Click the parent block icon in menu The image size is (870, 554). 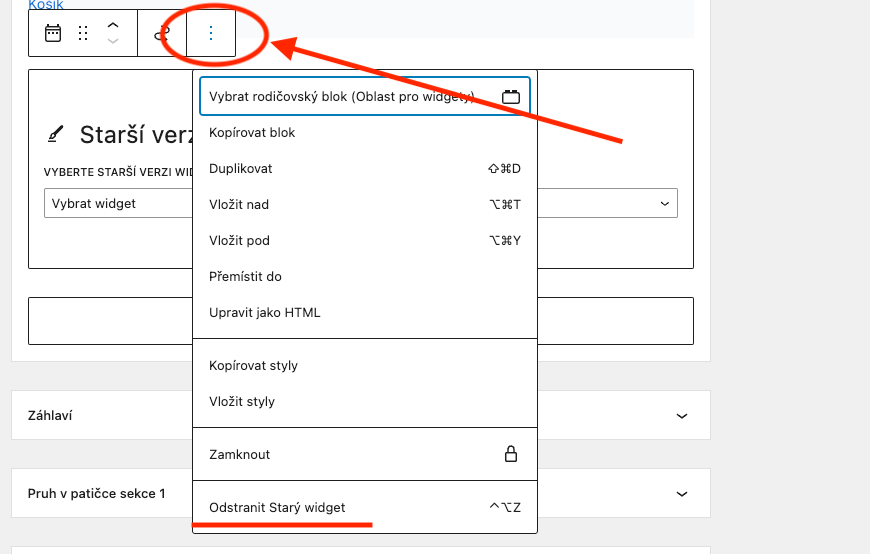point(510,97)
